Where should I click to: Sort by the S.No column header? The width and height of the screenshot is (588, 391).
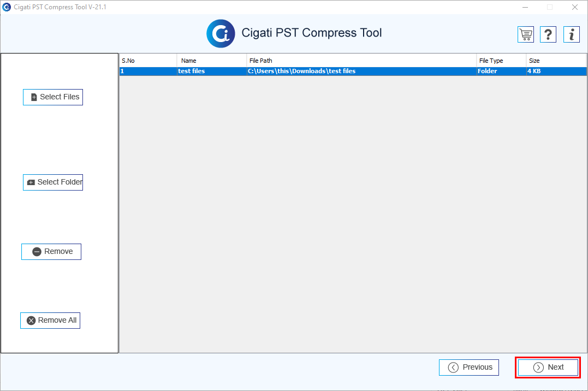pyautogui.click(x=148, y=61)
